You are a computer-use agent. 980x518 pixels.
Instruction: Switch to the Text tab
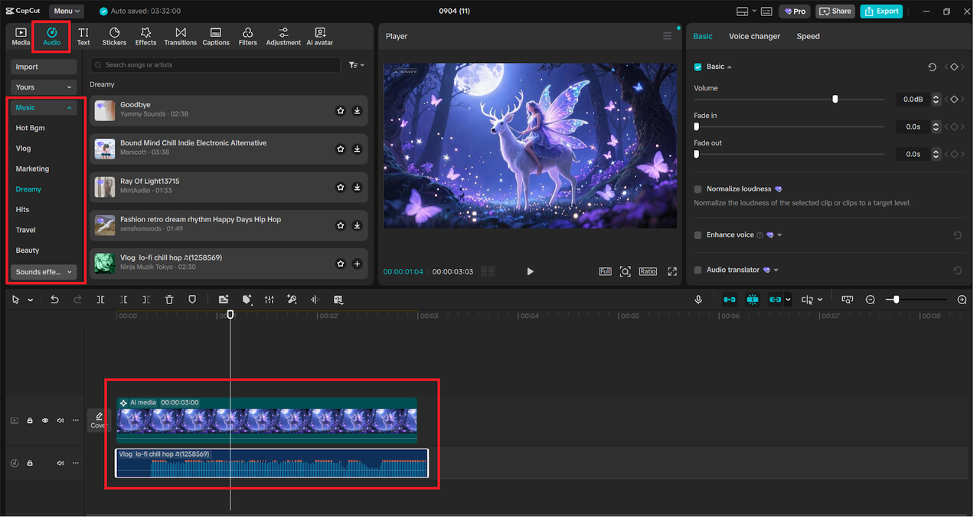pyautogui.click(x=83, y=36)
